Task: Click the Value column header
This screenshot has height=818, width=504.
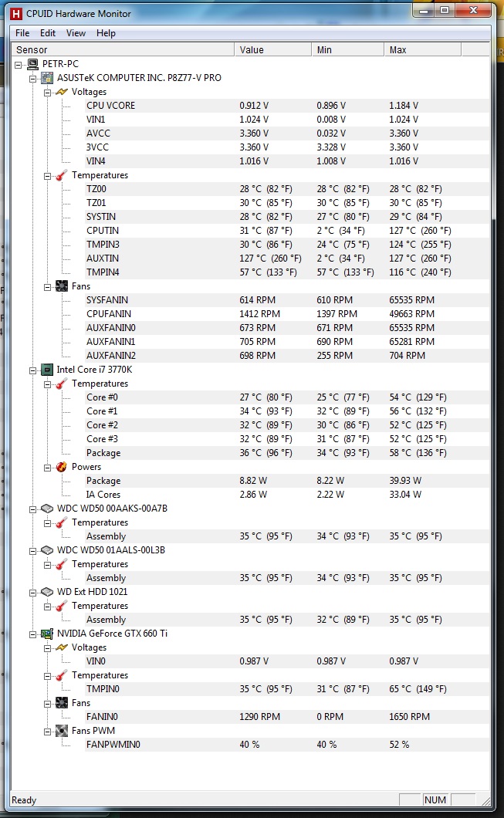Action: [x=273, y=49]
